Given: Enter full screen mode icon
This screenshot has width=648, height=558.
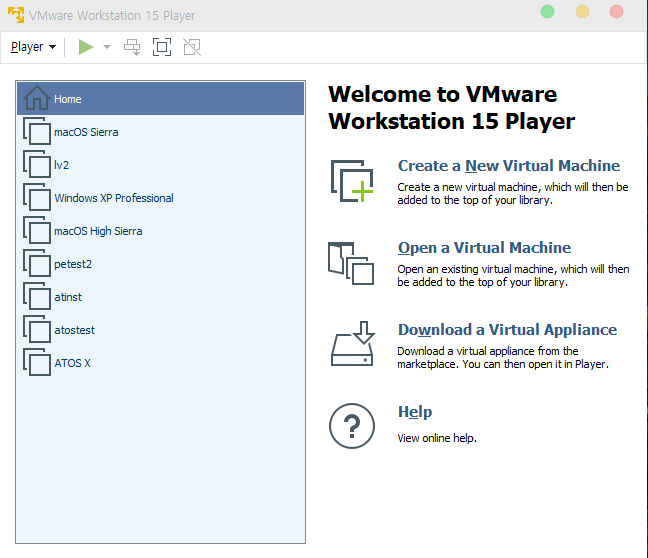Looking at the screenshot, I should coord(162,47).
